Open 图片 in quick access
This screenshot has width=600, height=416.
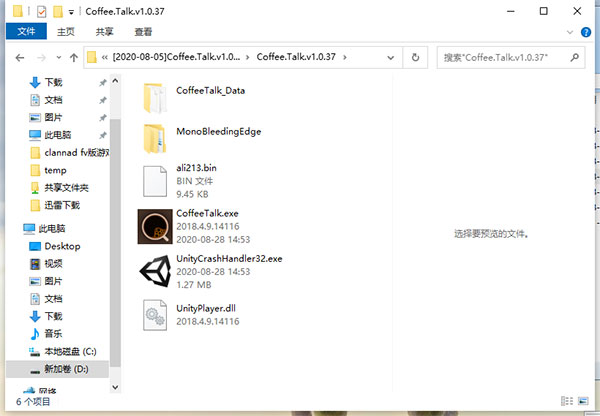[x=54, y=117]
